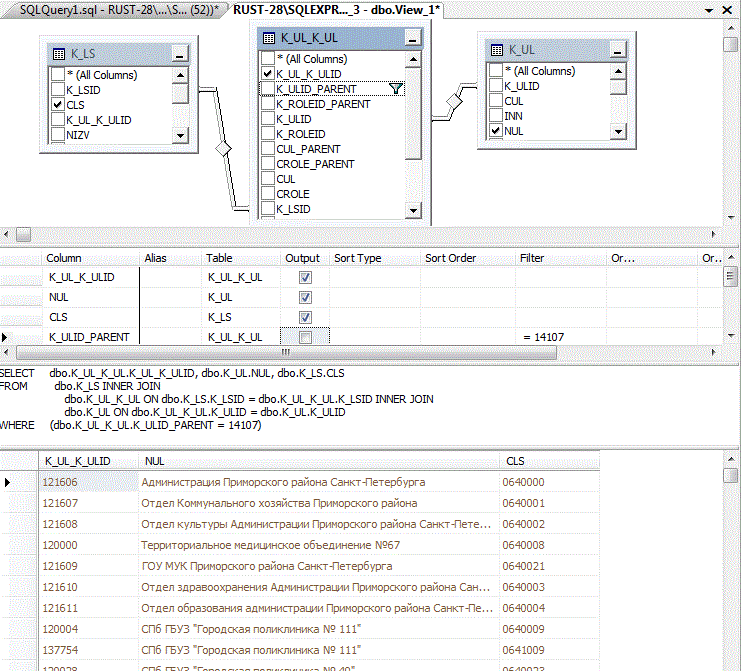Uncheck NUL in K_UL table
Image resolution: width=741 pixels, height=671 pixels.
tap(496, 130)
